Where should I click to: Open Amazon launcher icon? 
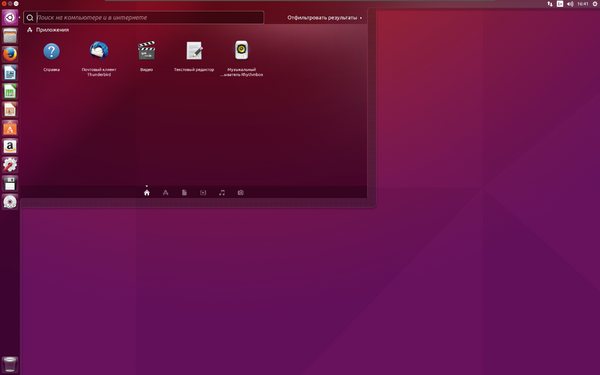[x=10, y=147]
